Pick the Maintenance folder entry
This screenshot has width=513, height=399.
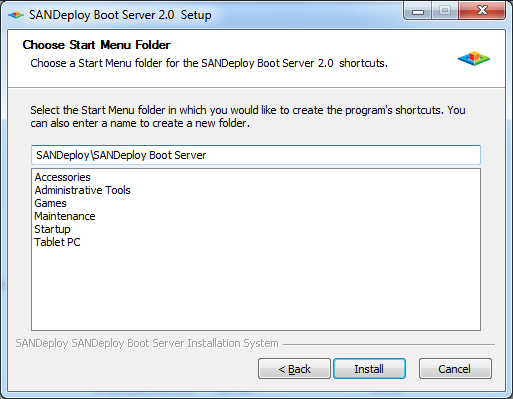point(65,216)
